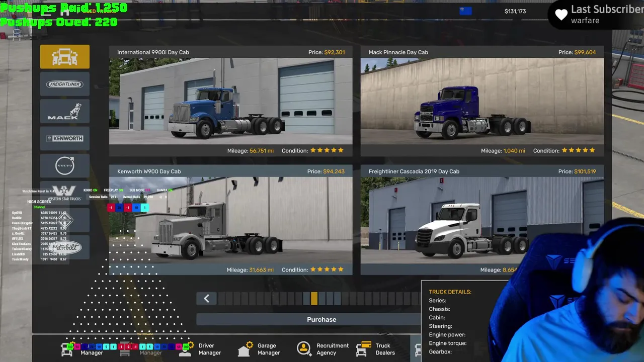Select the Mack Pinnacle Day Cab picture
Viewport: 644px width, 362px height.
[x=482, y=101]
